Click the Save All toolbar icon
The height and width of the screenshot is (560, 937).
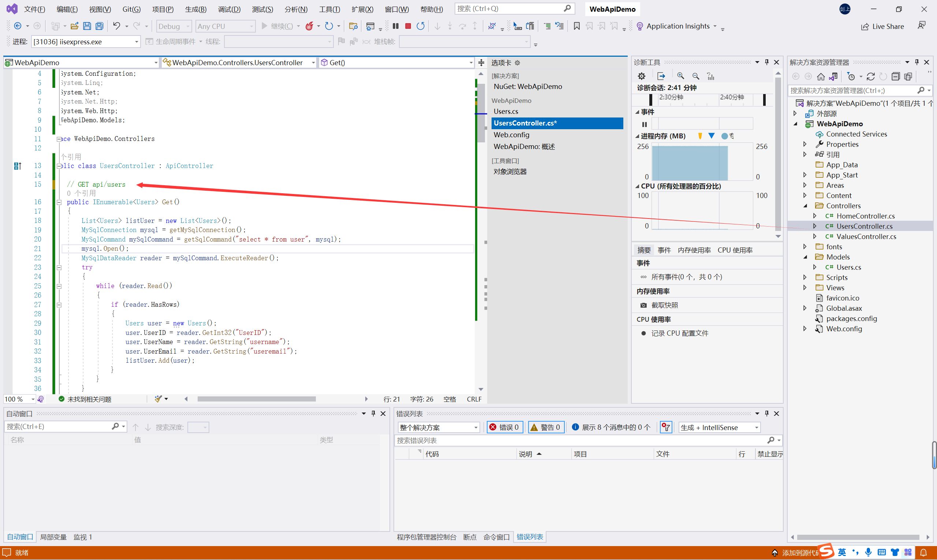pyautogui.click(x=99, y=26)
